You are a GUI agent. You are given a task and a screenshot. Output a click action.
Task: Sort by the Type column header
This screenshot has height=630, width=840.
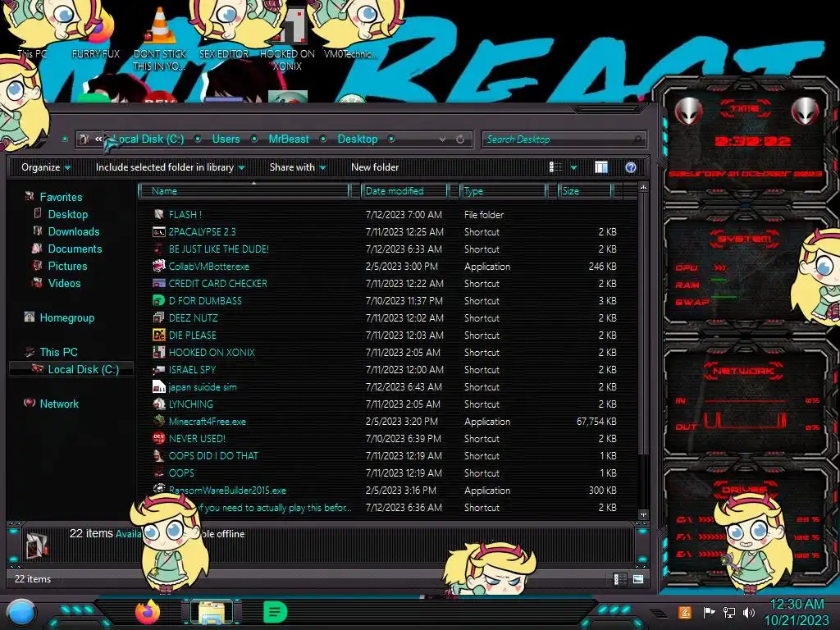pos(503,190)
